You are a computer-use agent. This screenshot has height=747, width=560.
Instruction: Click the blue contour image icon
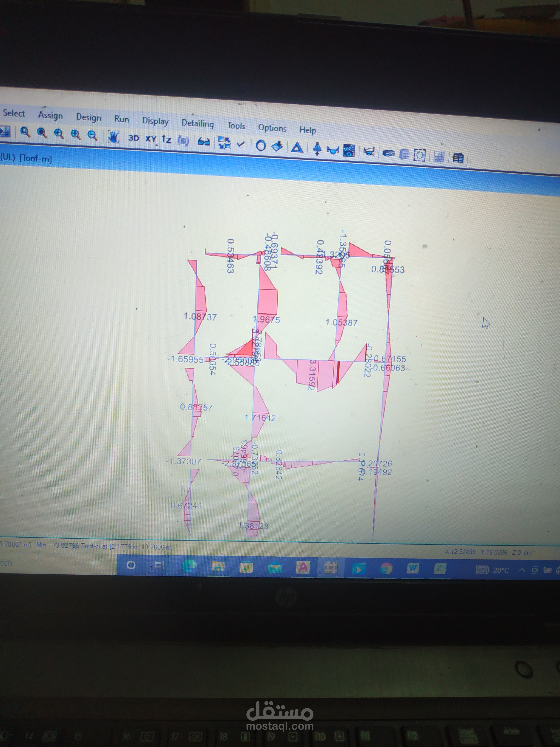point(349,151)
